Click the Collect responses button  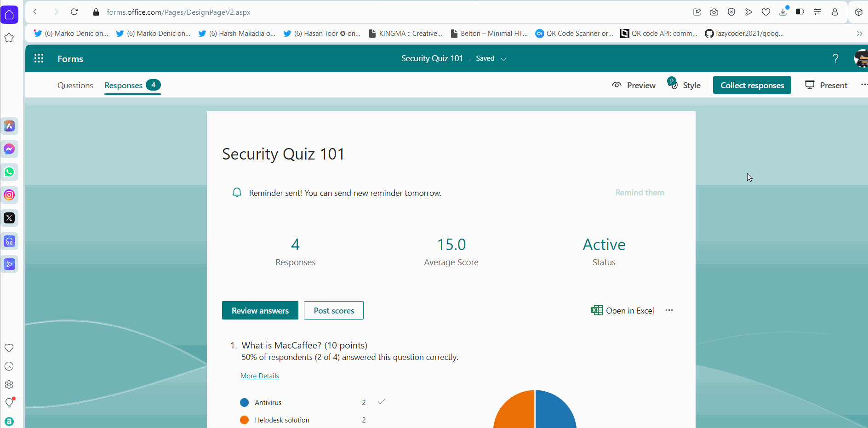point(752,85)
